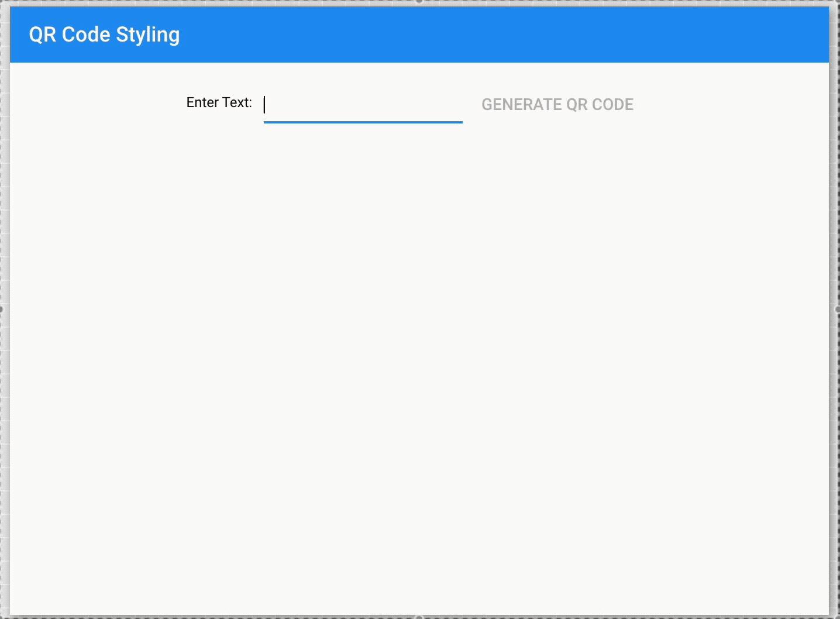Image resolution: width=840 pixels, height=619 pixels.
Task: Focus the Enter Text form row
Action: [322, 104]
